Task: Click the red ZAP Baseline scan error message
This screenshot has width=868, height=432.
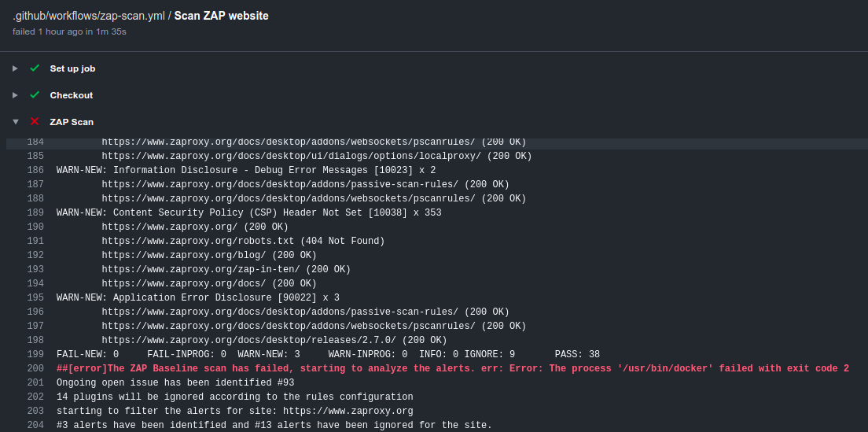Action: 452,368
